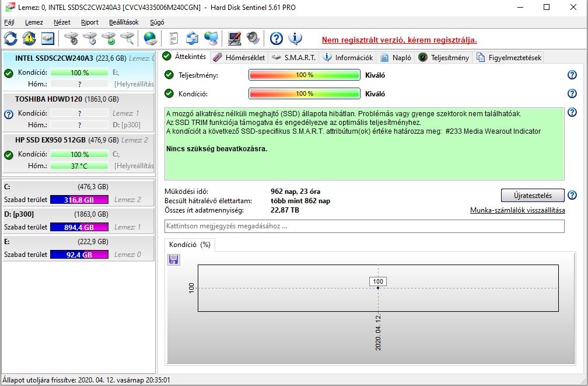Switch to the S.M.A.R.T. tab
The width and height of the screenshot is (588, 386).
coord(294,57)
